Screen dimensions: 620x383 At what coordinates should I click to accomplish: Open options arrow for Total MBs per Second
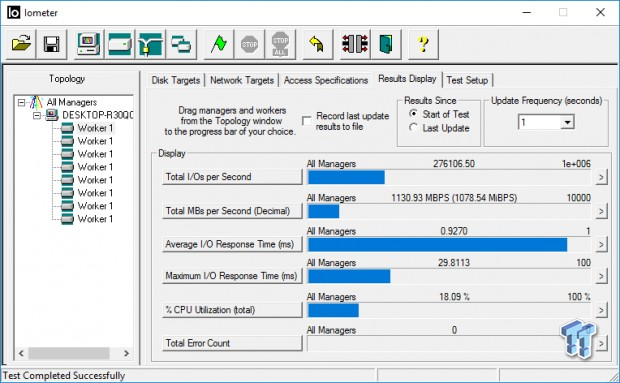tap(601, 211)
